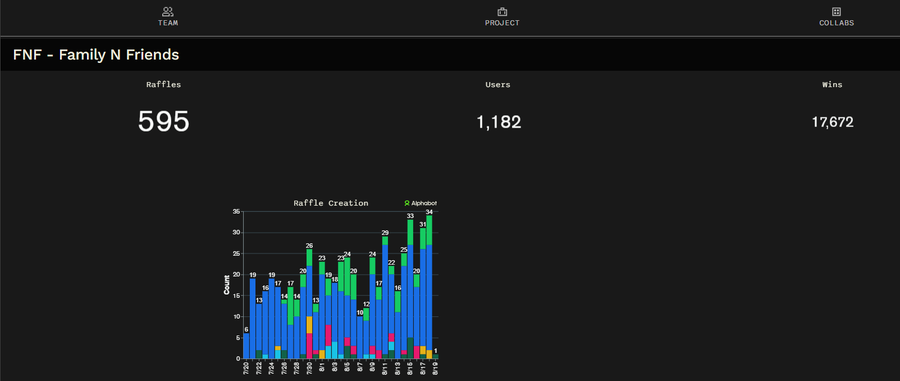Click the chart bar labeled 22
900x381 pixels.
pos(391,312)
